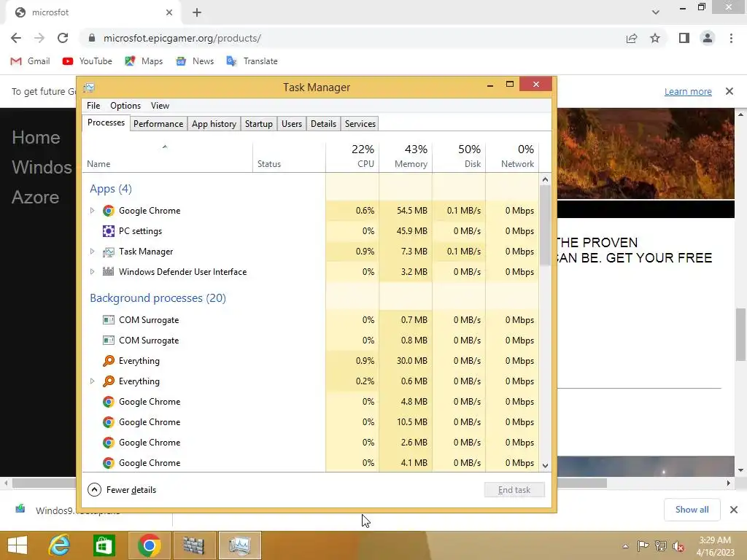
Task: Open the View menu in Task Manager
Action: coord(160,106)
